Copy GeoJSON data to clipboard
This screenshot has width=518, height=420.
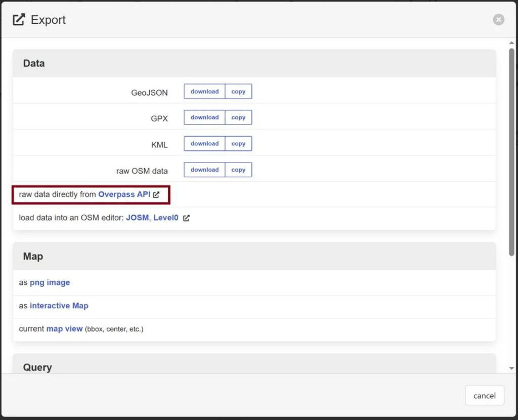238,92
